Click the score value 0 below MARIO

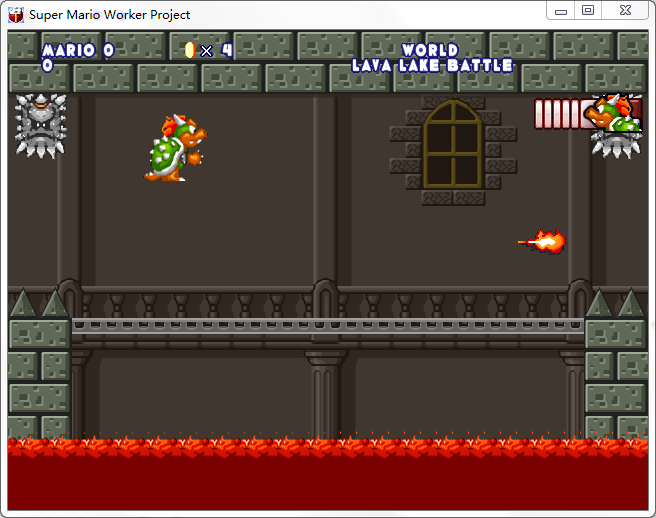(x=48, y=65)
